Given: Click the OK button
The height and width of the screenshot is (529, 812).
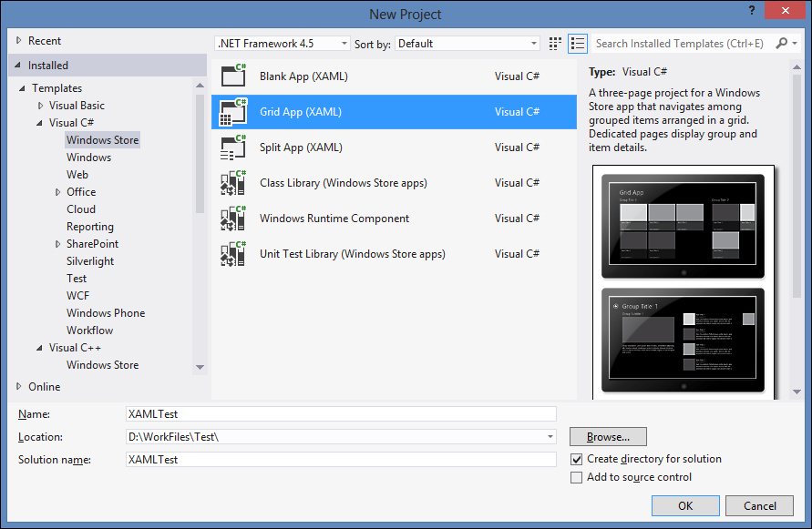Looking at the screenshot, I should coord(685,505).
